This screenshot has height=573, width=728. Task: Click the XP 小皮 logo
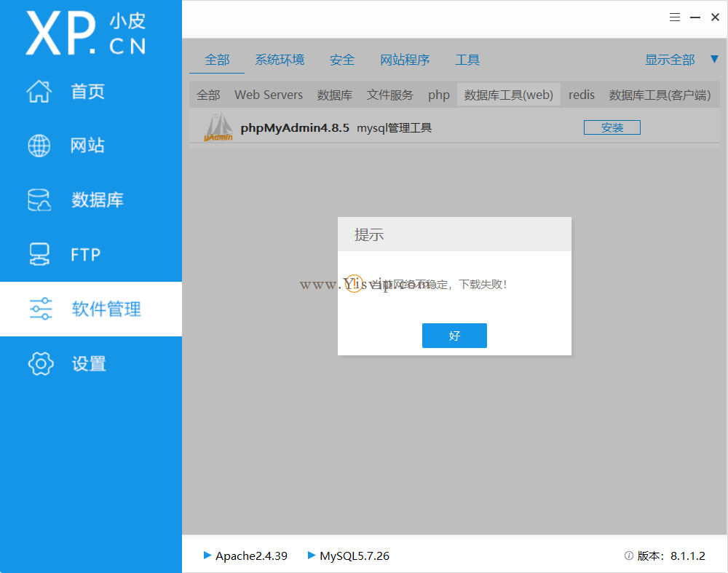pyautogui.click(x=86, y=33)
